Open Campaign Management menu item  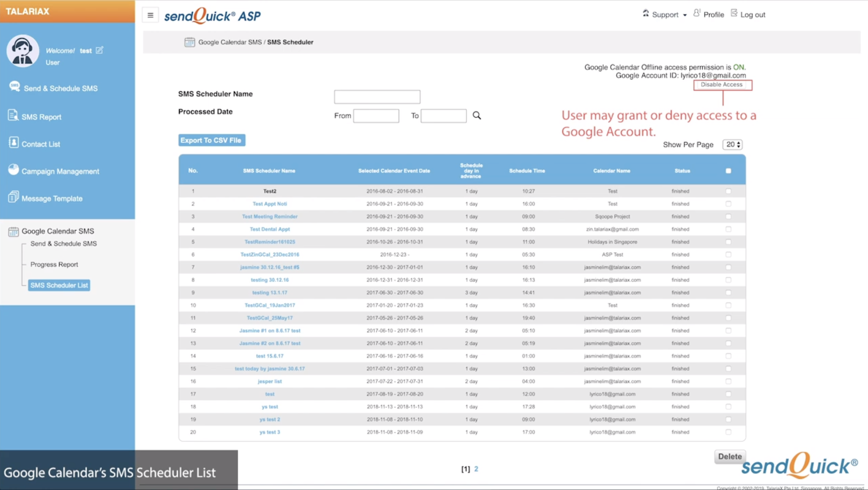click(x=60, y=171)
